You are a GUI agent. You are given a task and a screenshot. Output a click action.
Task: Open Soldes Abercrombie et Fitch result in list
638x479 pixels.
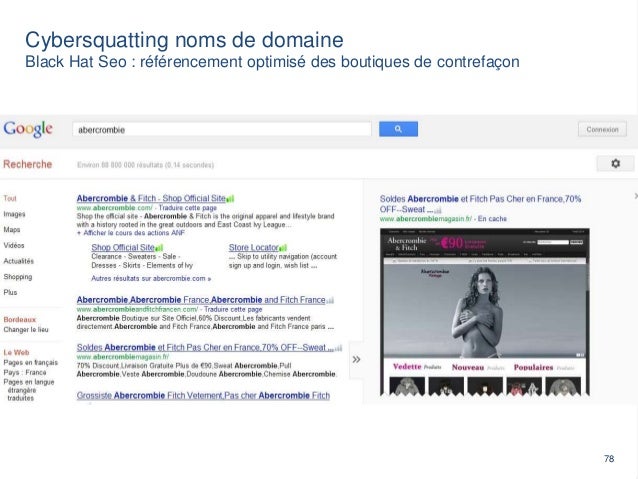tap(205, 348)
